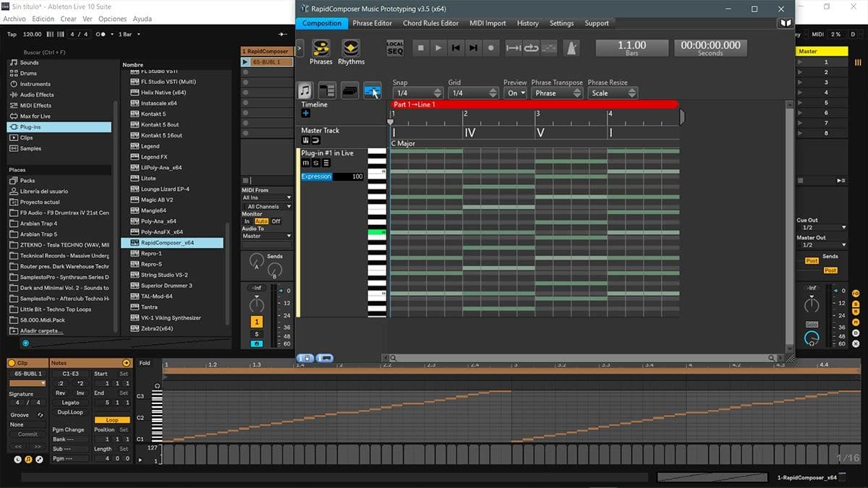Open the Archivo menu in Ableton Live
868x488 pixels.
pos(14,19)
